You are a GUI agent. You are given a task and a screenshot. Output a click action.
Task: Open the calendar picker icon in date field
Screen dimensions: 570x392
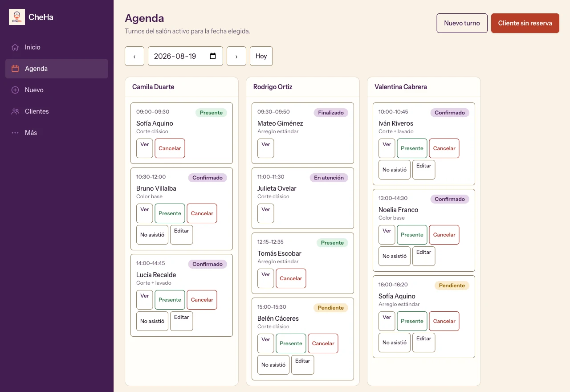point(213,56)
